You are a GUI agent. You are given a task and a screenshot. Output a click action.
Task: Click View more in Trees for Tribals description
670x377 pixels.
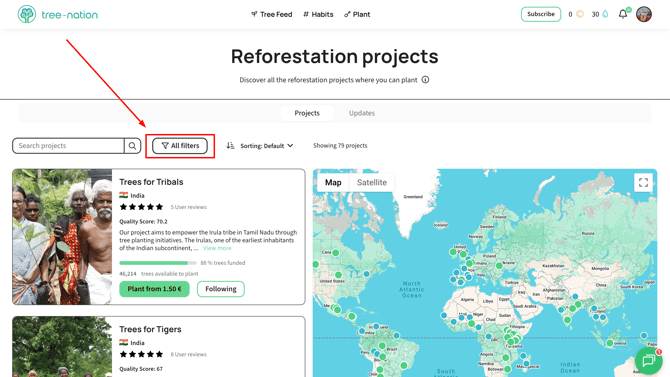[217, 248]
